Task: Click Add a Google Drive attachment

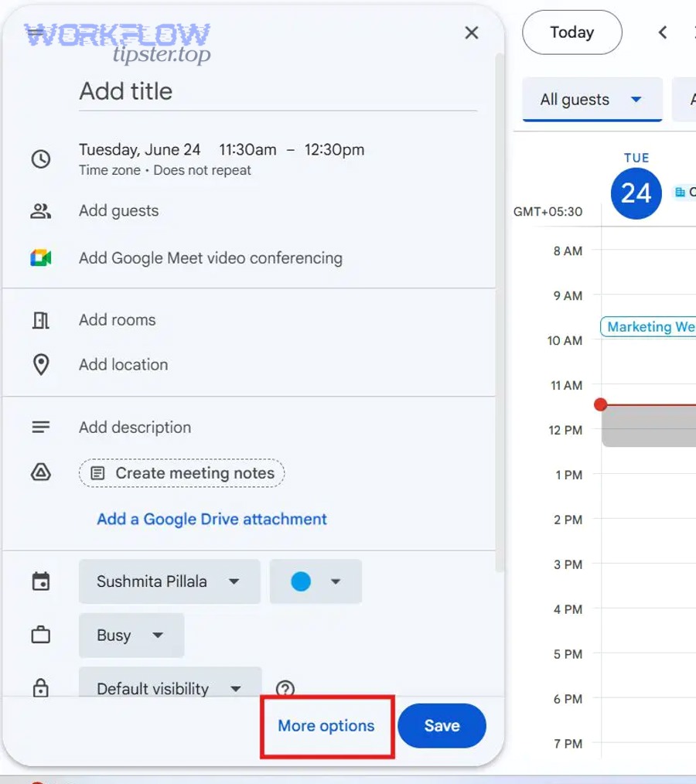Action: click(210, 519)
